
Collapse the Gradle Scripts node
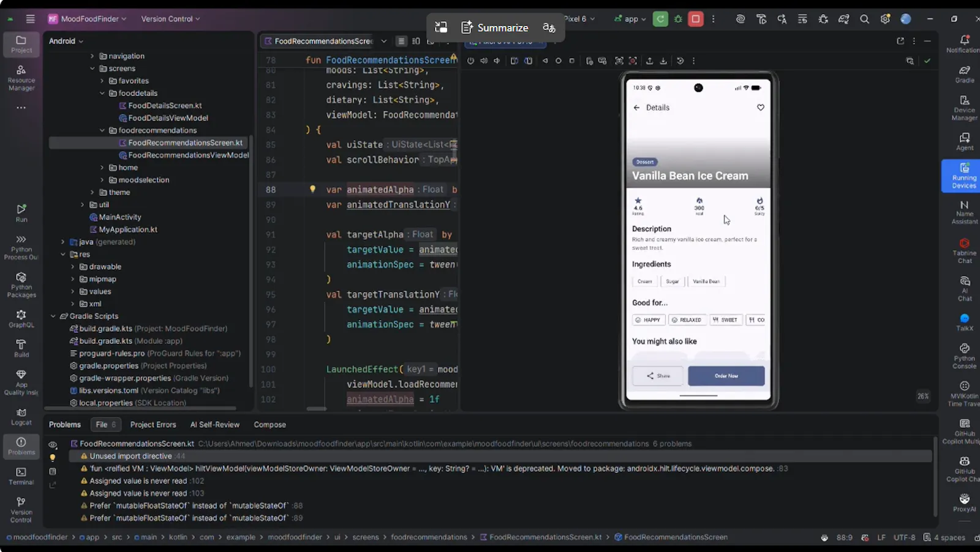(53, 316)
